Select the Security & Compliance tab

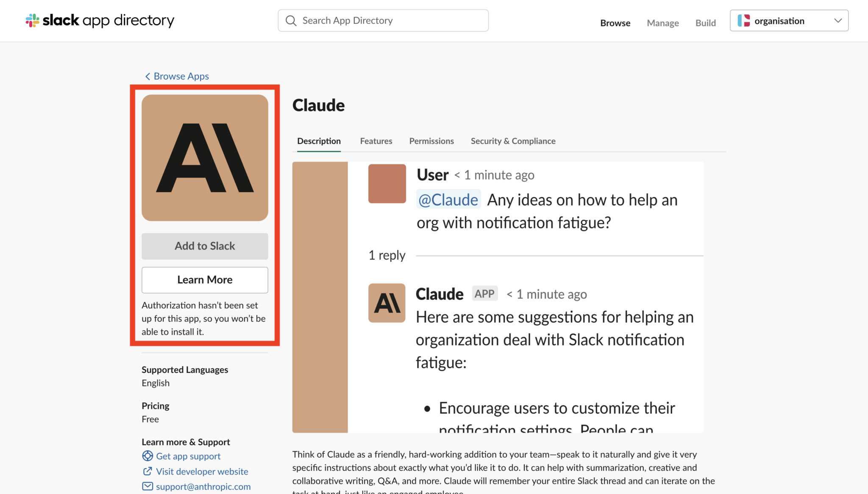tap(513, 141)
